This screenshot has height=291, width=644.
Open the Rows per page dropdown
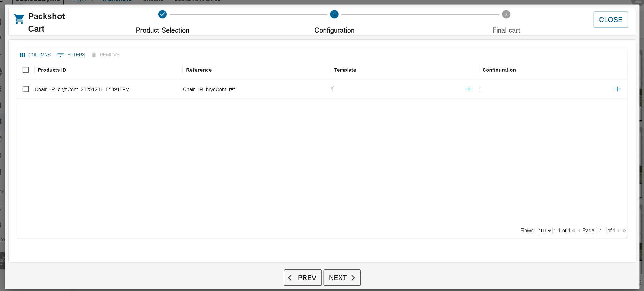[x=544, y=231]
